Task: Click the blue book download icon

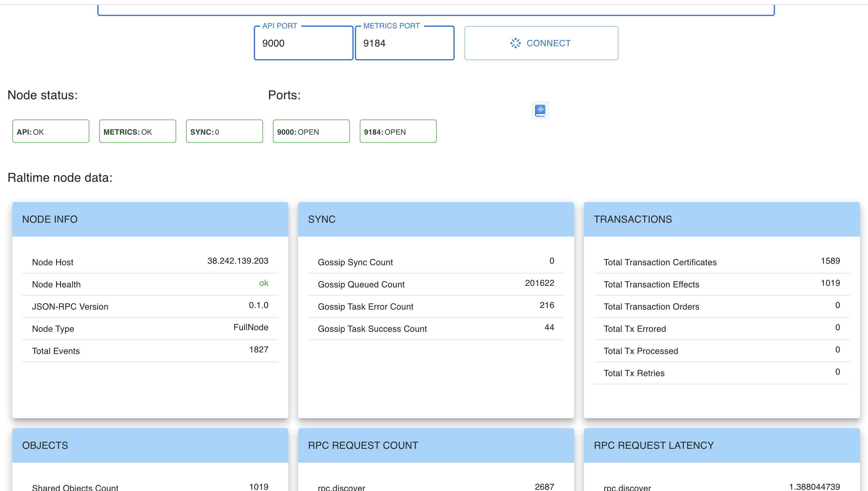Action: tap(540, 110)
